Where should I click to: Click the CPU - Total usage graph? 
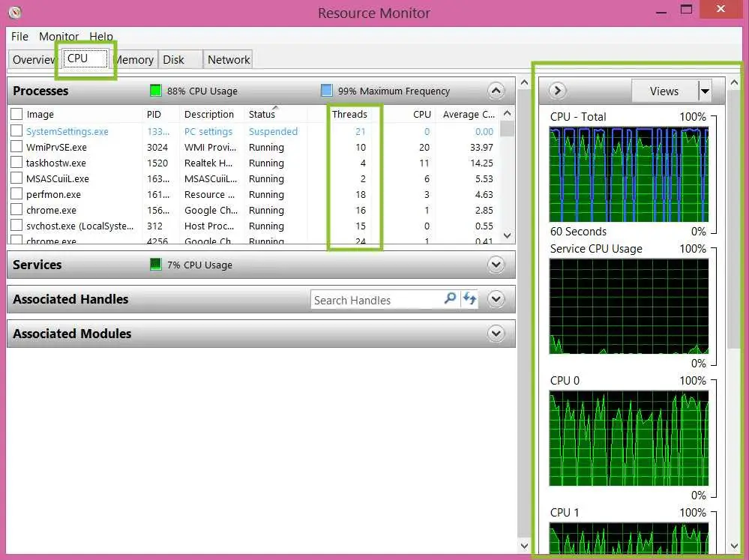628,174
